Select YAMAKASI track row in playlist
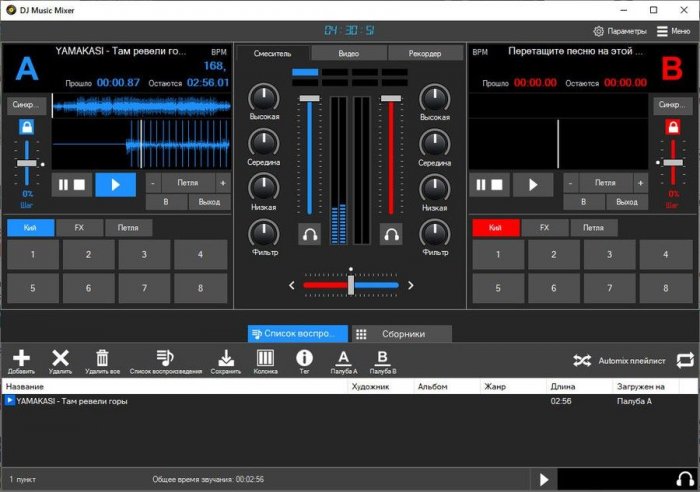700x492 pixels. click(x=70, y=401)
